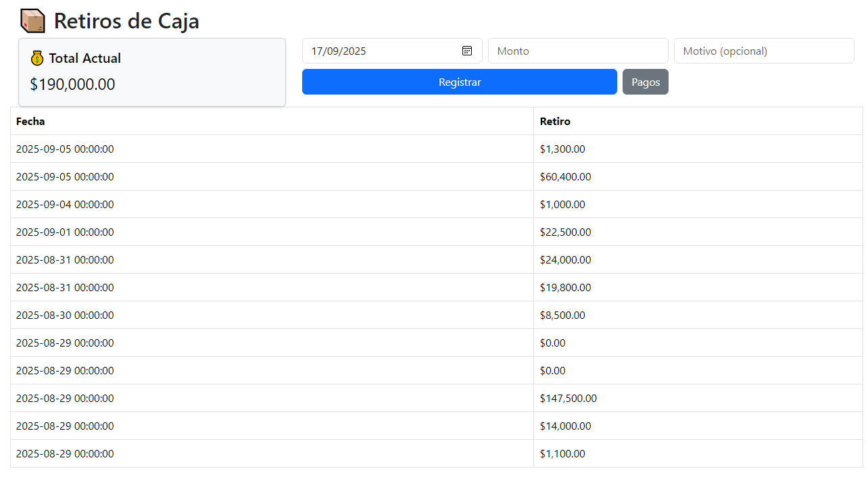This screenshot has height=479, width=868.
Task: Open the Pagos button
Action: point(645,82)
